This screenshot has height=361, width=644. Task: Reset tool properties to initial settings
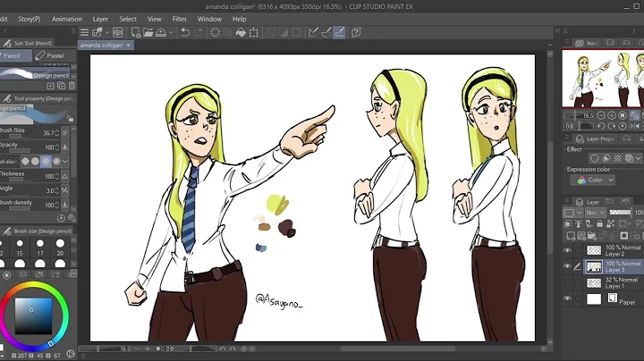tap(61, 218)
